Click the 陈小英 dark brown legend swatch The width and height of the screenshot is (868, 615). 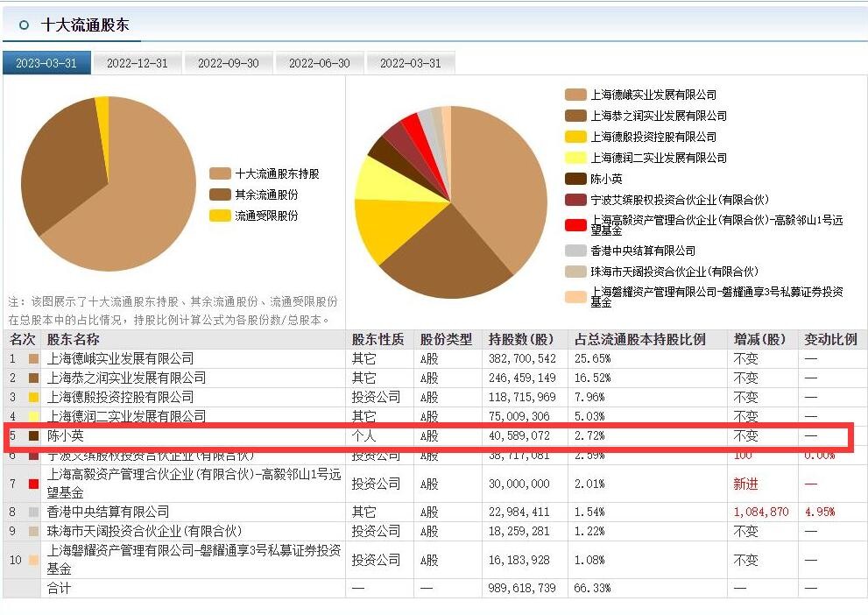pyautogui.click(x=575, y=179)
